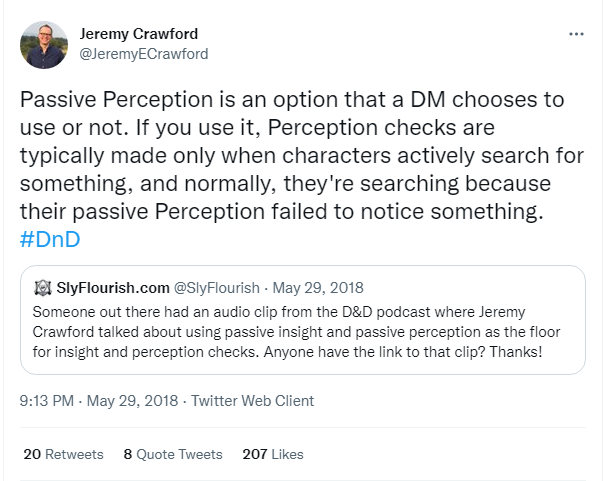Click the Twitter Web Client source link

click(x=251, y=401)
